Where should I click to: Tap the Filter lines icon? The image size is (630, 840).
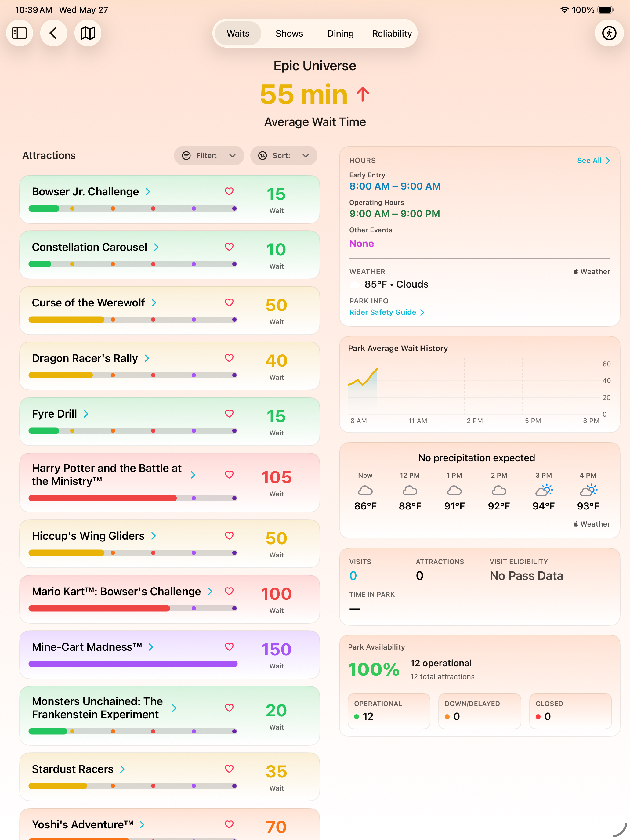pos(186,155)
